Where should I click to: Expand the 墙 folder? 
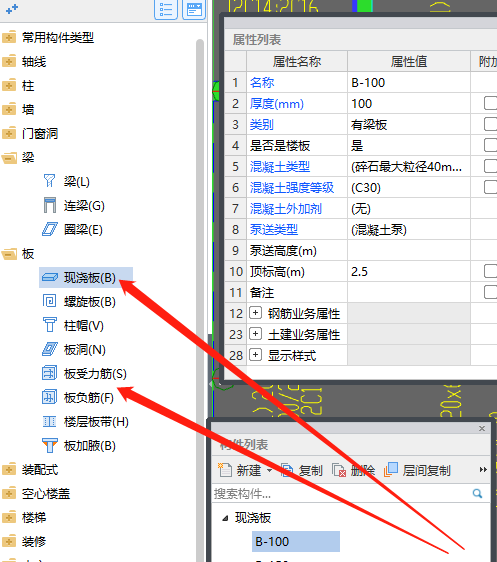pos(9,109)
